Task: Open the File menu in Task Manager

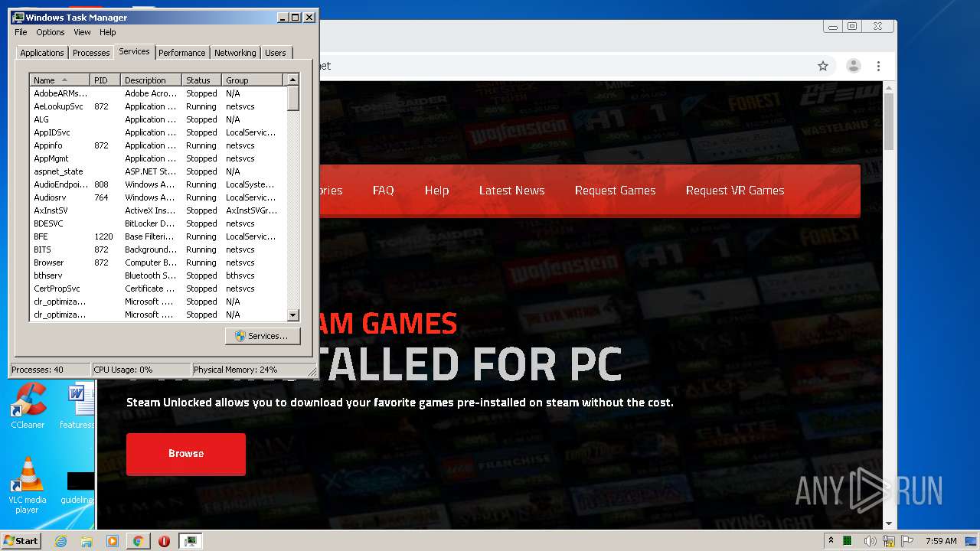Action: tap(21, 32)
